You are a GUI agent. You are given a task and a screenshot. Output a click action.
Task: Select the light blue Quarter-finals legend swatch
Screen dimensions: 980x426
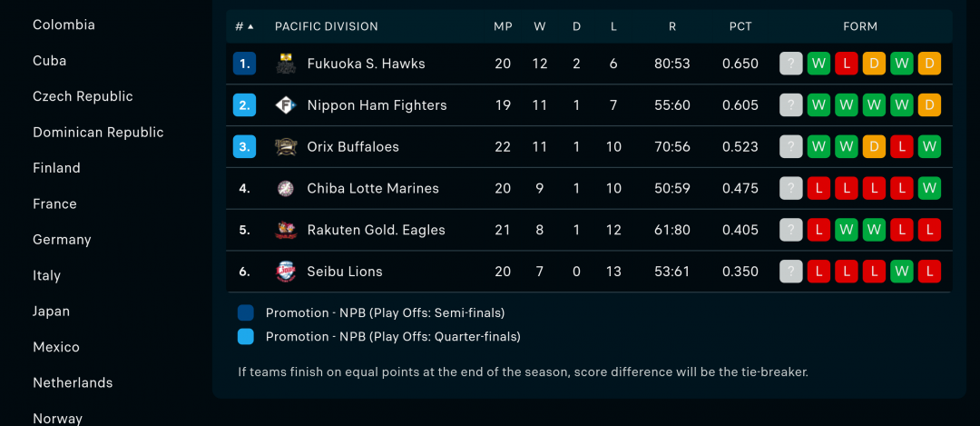(246, 337)
